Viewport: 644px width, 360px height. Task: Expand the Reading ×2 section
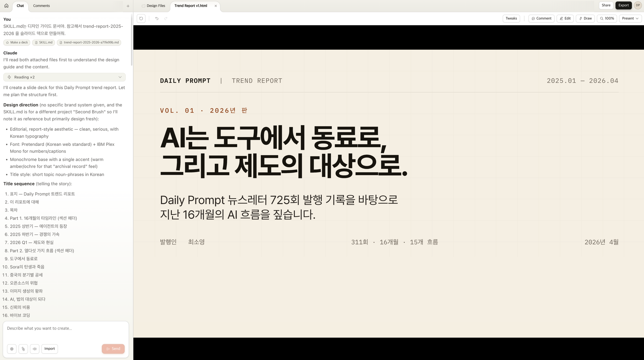click(x=64, y=77)
